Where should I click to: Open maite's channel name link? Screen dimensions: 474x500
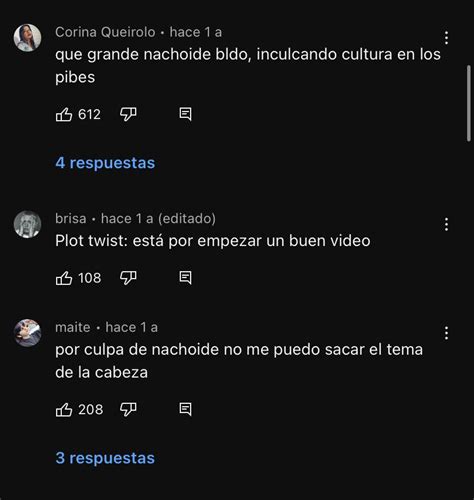[73, 327]
